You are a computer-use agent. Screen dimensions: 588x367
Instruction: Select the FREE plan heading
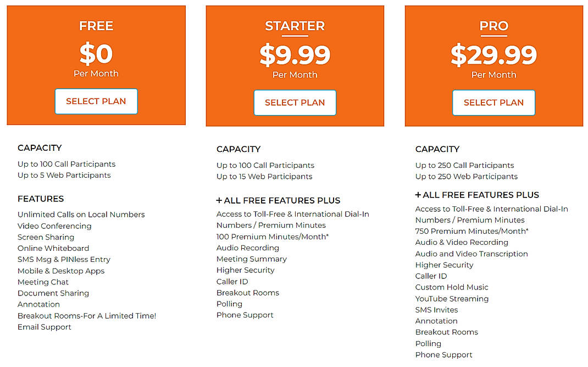tap(96, 26)
